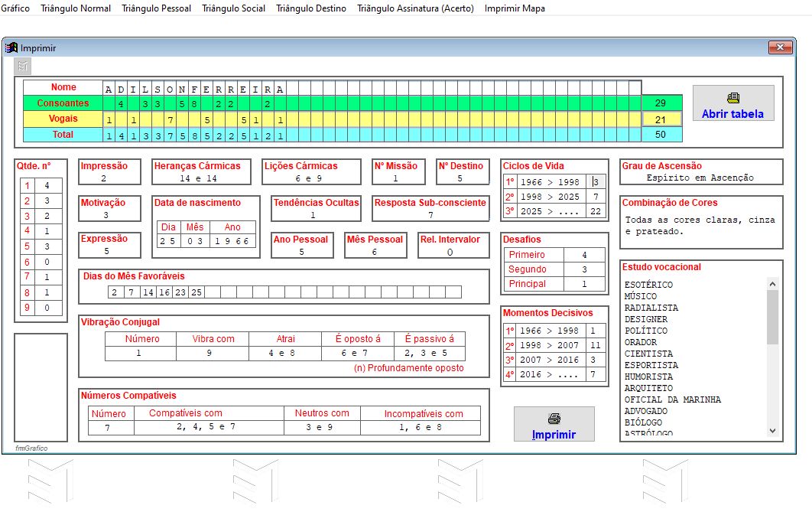Select the Triângulo Social menu item

[234, 8]
